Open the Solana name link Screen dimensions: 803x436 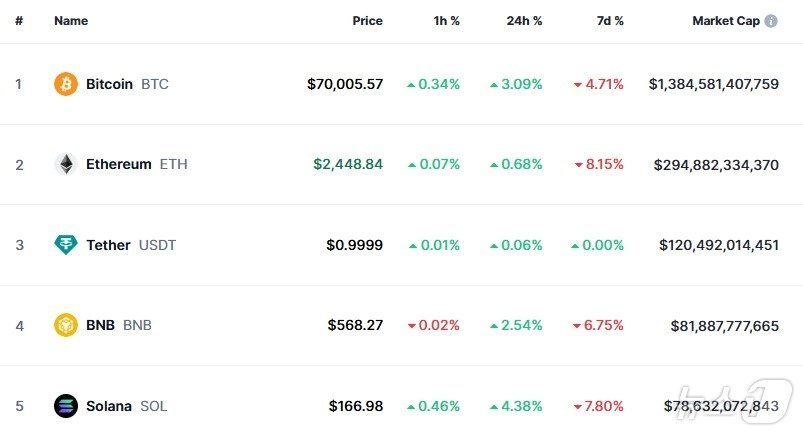click(x=109, y=406)
